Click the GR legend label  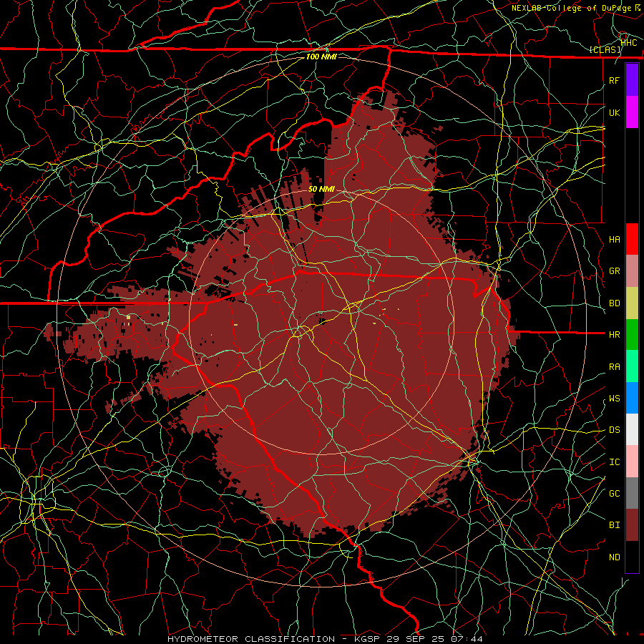[614, 271]
